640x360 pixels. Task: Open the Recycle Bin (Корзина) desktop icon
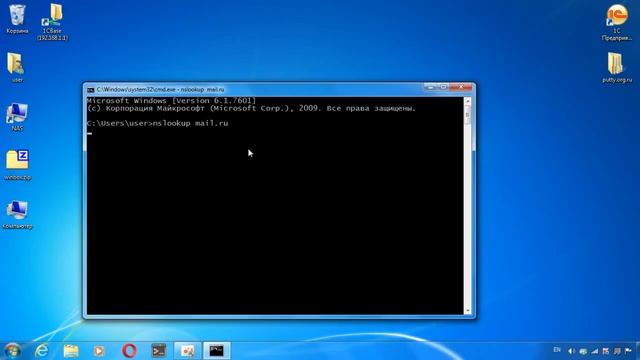17,19
